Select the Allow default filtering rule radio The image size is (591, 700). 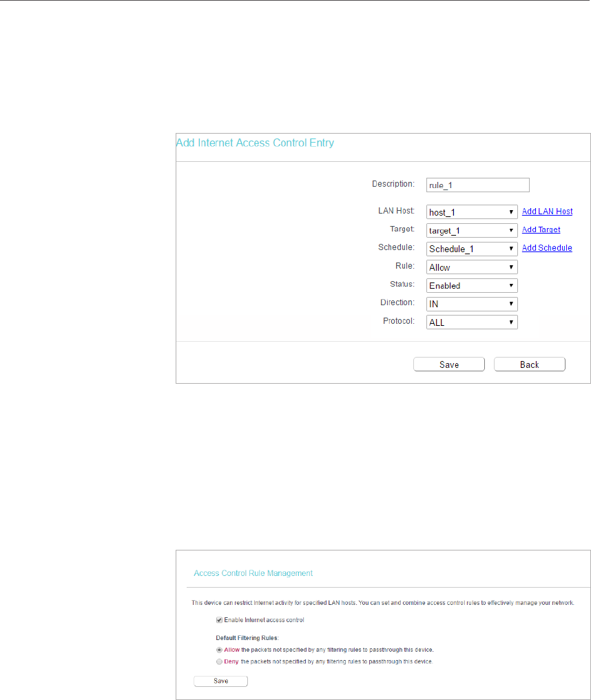[219, 650]
